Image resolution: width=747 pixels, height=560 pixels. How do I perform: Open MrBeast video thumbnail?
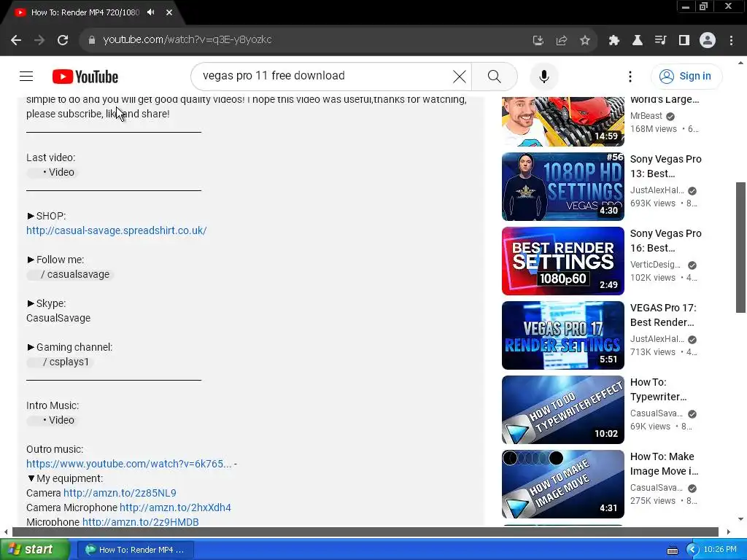click(x=562, y=122)
